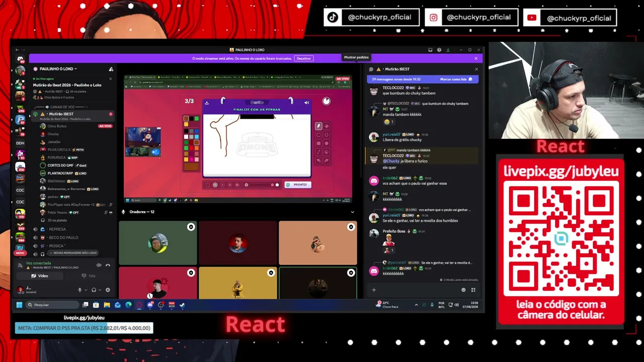This screenshot has width=644, height=362.
Task: Click Marcar como lida button
Action: click(456, 79)
